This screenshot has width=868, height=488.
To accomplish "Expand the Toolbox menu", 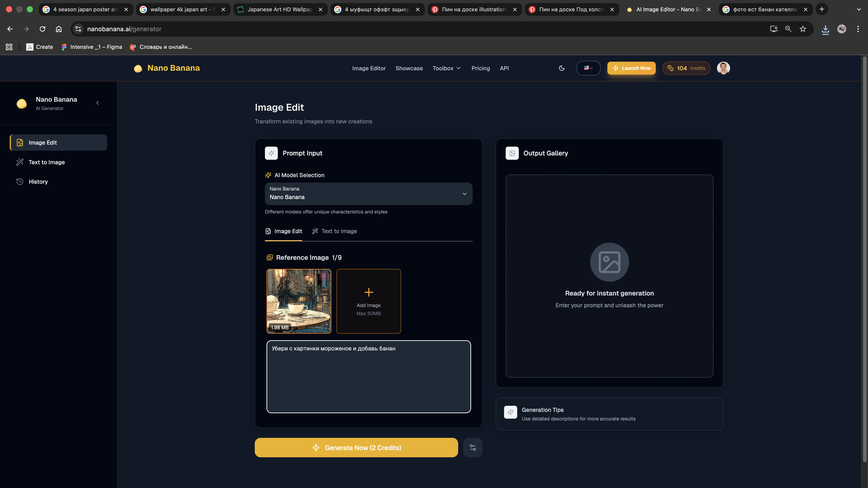I will (x=446, y=68).
